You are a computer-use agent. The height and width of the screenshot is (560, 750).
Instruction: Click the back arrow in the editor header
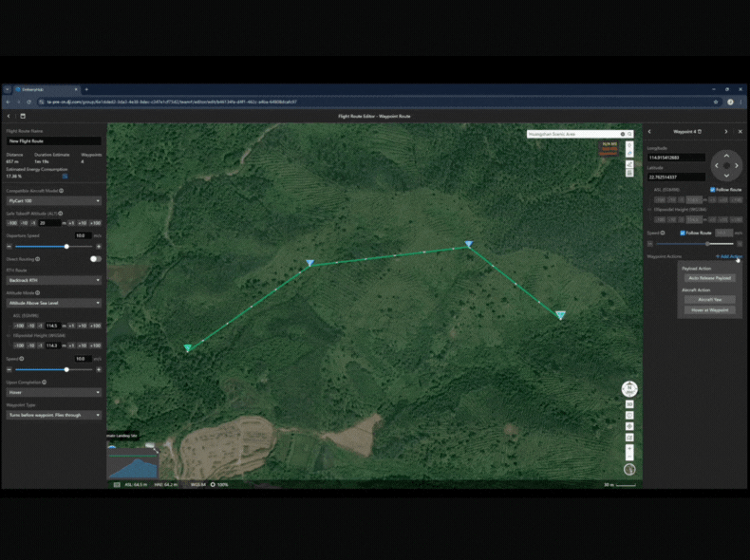coord(9,116)
